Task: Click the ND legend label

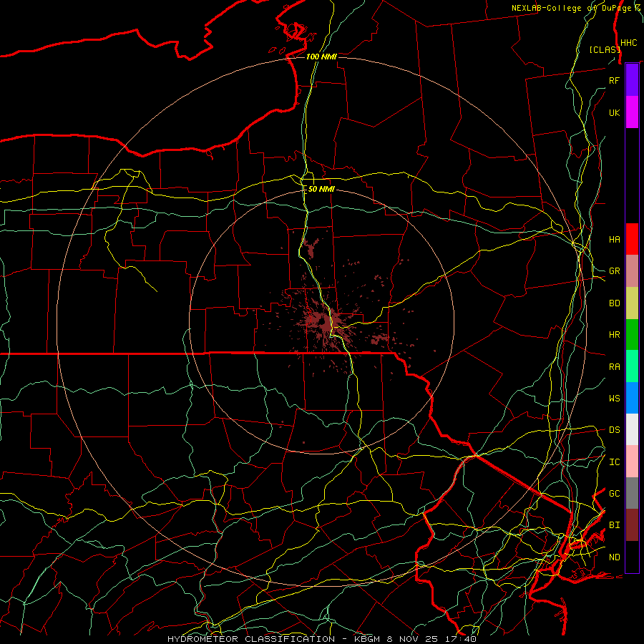Action: click(x=614, y=557)
